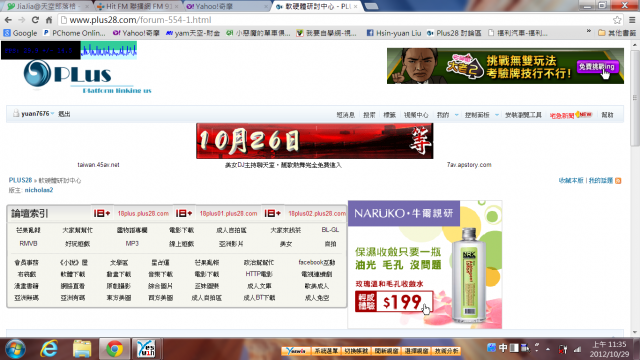Screen dimensions: 640x360
Task: Open the search menu item
Action: [369, 115]
